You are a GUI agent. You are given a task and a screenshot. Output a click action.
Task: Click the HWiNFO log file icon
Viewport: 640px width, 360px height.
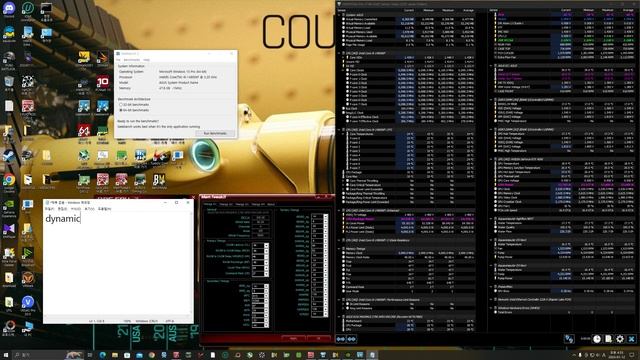click(609, 339)
